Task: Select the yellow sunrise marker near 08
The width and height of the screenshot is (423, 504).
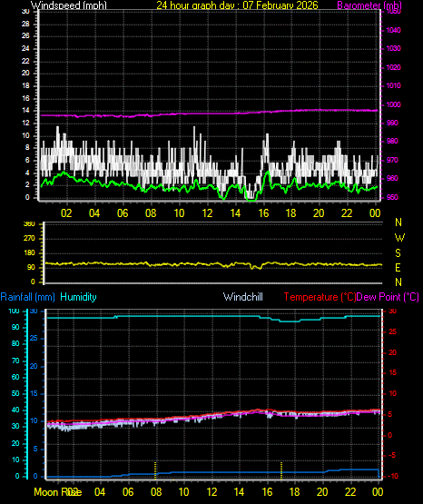Action: 155,470
